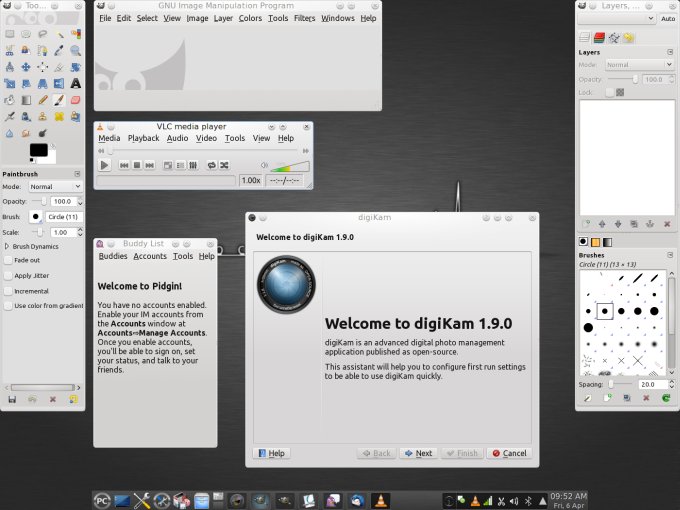
Task: Enable the Apply Jitter option
Action: pyautogui.click(x=9, y=275)
